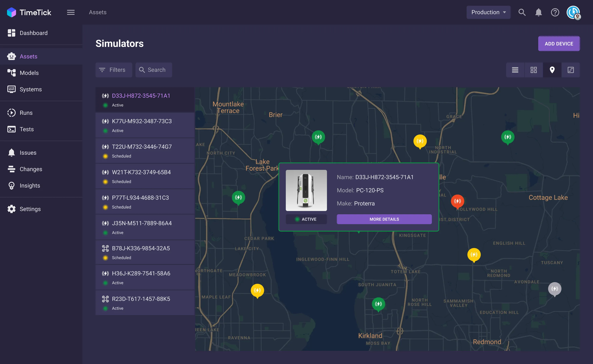
Task: Open the Filters button
Action: pos(114,70)
